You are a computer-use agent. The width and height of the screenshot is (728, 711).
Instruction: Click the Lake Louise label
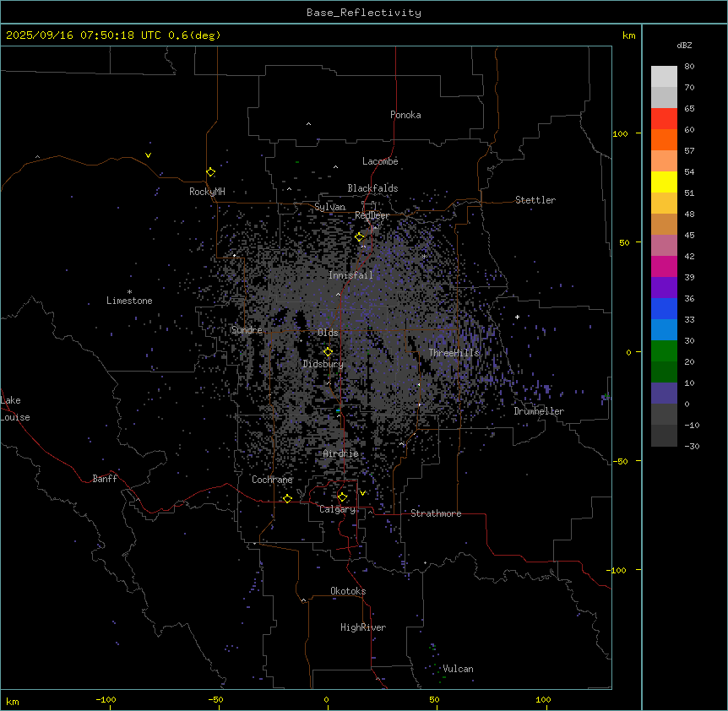point(15,409)
